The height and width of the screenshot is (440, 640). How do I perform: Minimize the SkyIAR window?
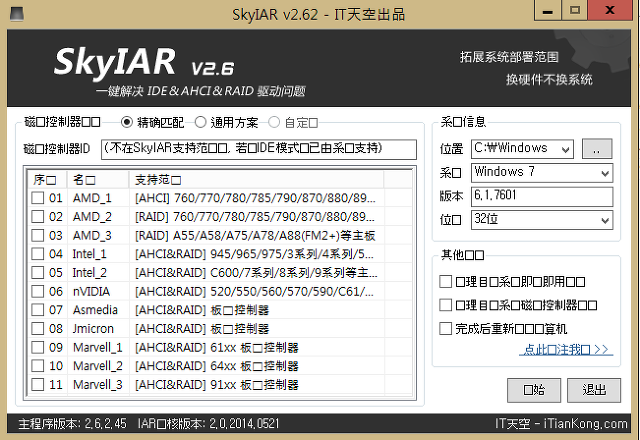tap(548, 10)
